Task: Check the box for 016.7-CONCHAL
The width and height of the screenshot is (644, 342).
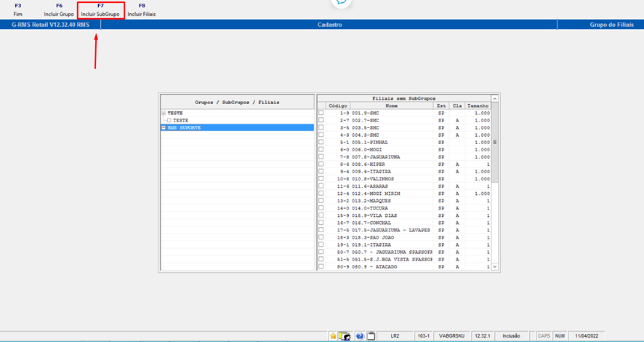Action: [321, 223]
